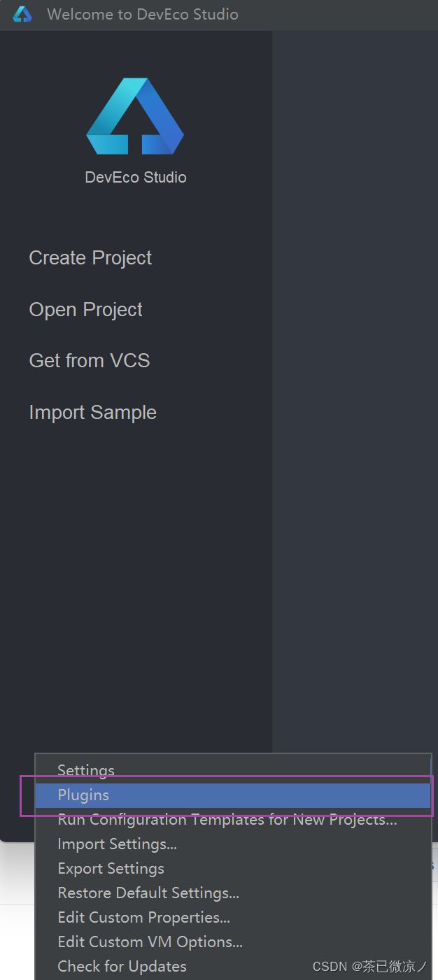438x980 pixels.
Task: Click the CSDN watermark text
Action: click(x=369, y=967)
